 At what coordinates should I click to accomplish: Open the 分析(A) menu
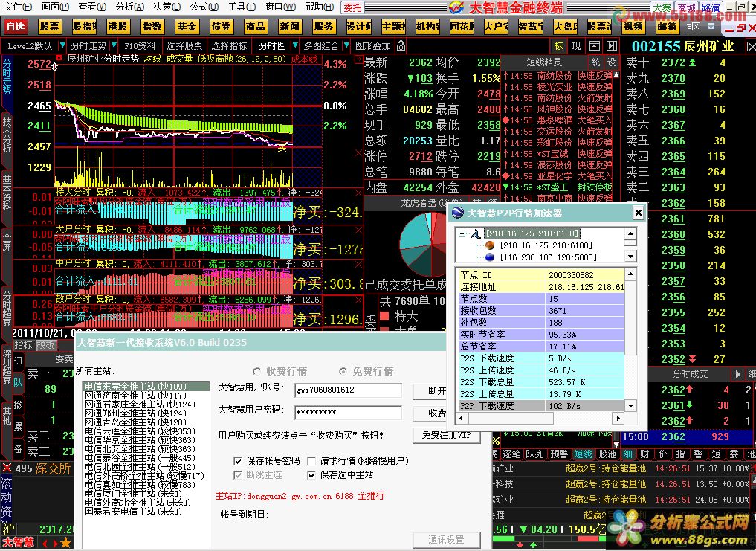coord(129,7)
